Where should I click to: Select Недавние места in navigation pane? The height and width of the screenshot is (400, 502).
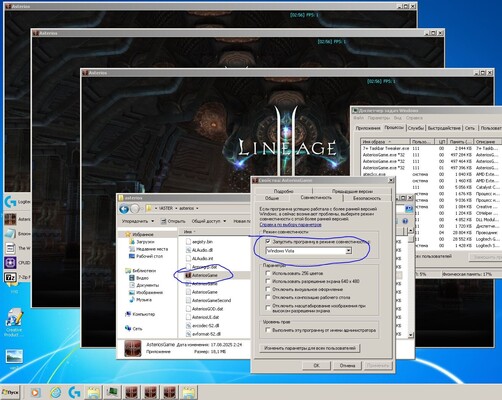point(152,249)
